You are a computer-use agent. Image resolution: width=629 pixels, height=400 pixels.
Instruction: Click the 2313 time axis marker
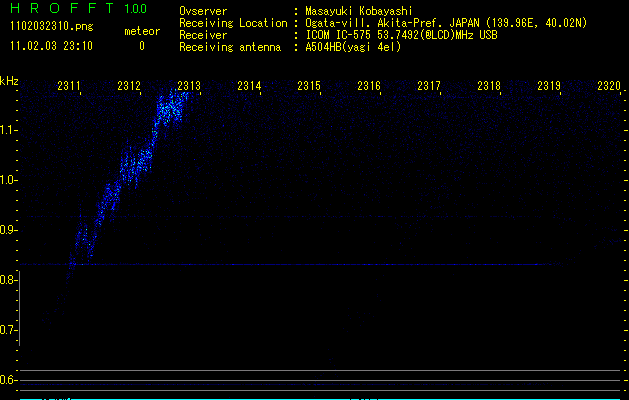189,86
